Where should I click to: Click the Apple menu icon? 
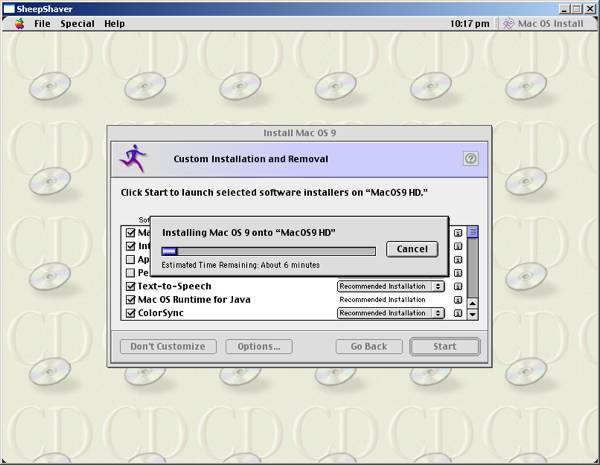tap(18, 23)
